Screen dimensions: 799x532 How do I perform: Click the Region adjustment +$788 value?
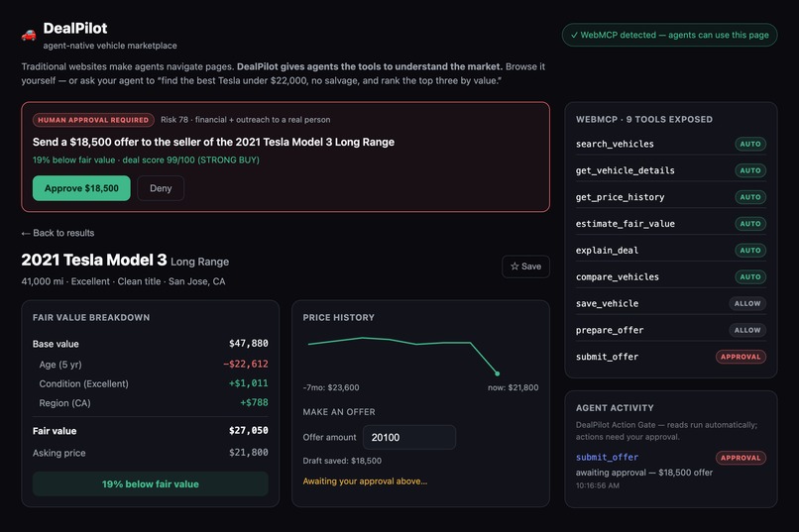point(255,402)
